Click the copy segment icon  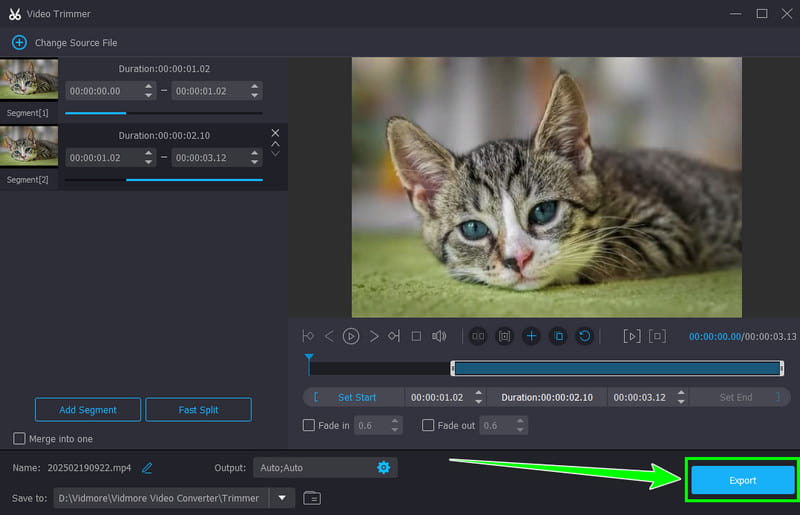tap(558, 336)
